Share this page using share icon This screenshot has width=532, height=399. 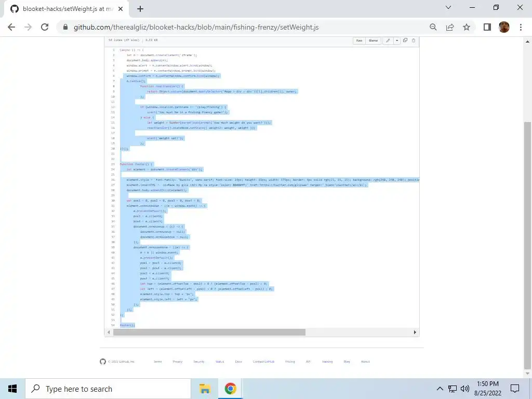tap(450, 27)
